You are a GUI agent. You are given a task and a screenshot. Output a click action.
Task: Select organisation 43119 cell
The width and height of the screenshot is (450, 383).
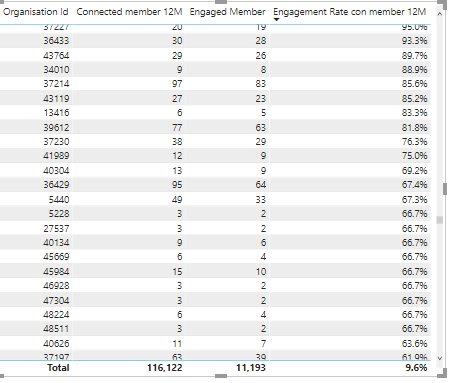pyautogui.click(x=56, y=98)
